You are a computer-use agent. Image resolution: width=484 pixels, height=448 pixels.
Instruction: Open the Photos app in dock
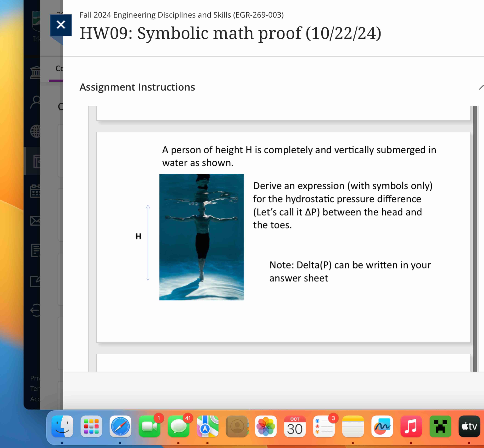(266, 426)
